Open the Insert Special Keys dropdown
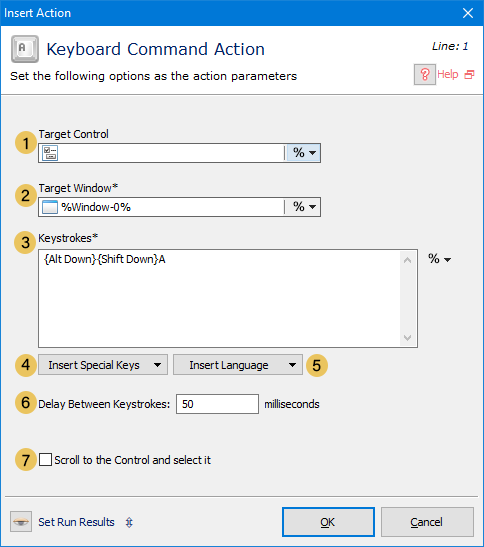Screen dimensions: 484x547 point(103,365)
